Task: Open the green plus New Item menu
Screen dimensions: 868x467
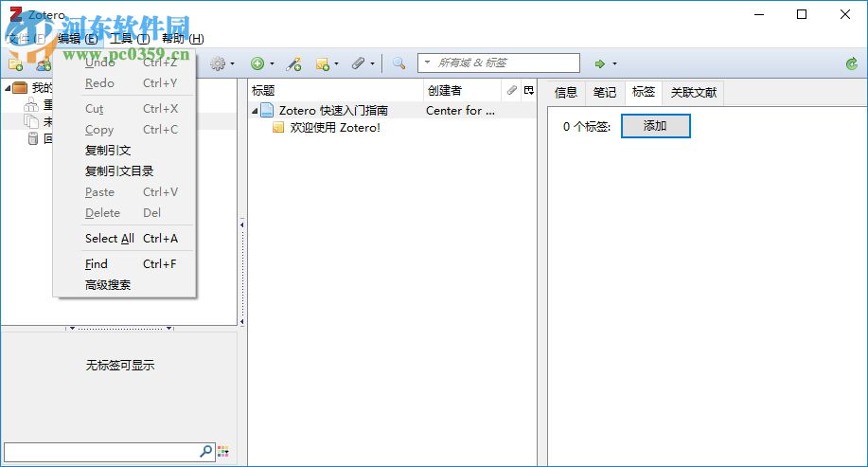Action: coord(262,63)
